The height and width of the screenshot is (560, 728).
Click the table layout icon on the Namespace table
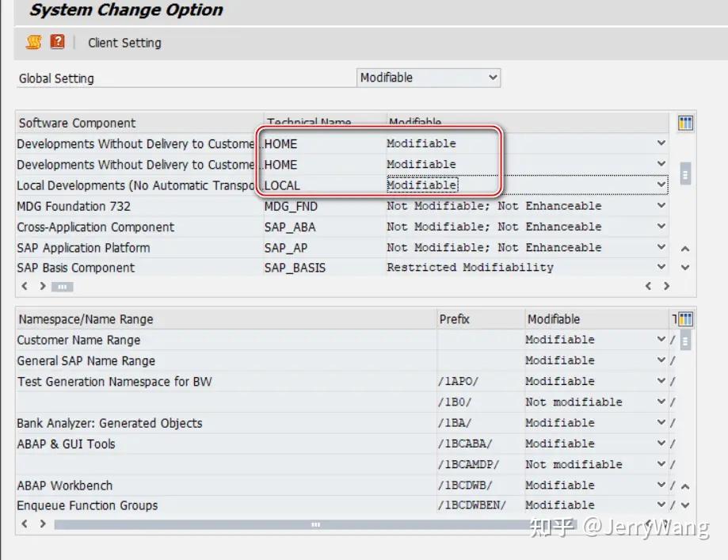click(x=685, y=318)
